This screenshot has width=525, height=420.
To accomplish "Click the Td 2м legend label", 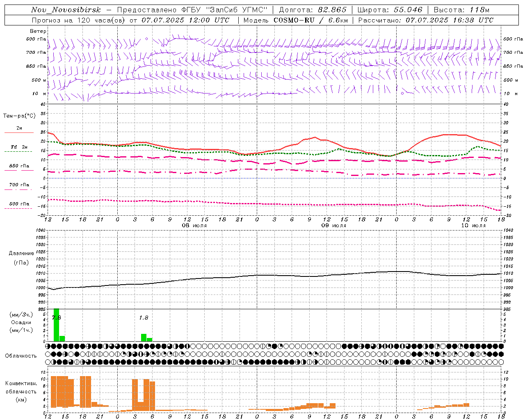I will (19, 147).
